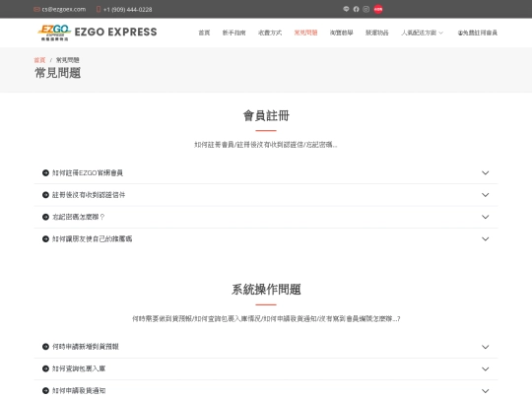Click the red circular social icon

click(x=378, y=9)
